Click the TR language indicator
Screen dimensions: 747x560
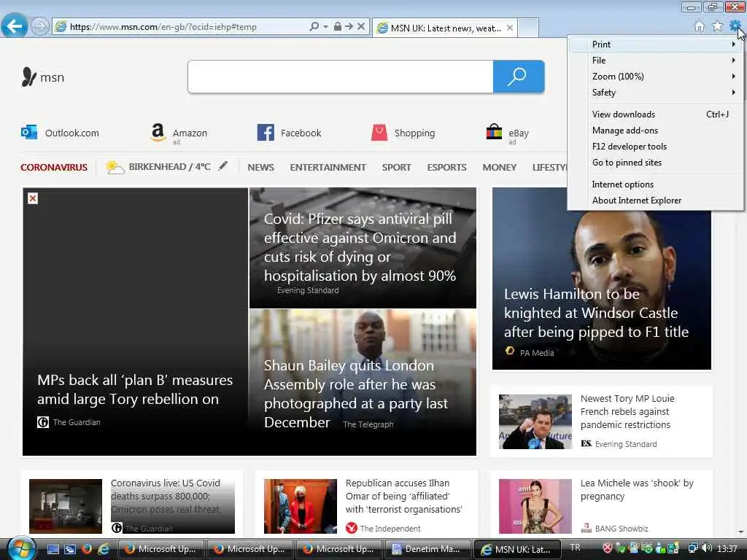pyautogui.click(x=576, y=548)
